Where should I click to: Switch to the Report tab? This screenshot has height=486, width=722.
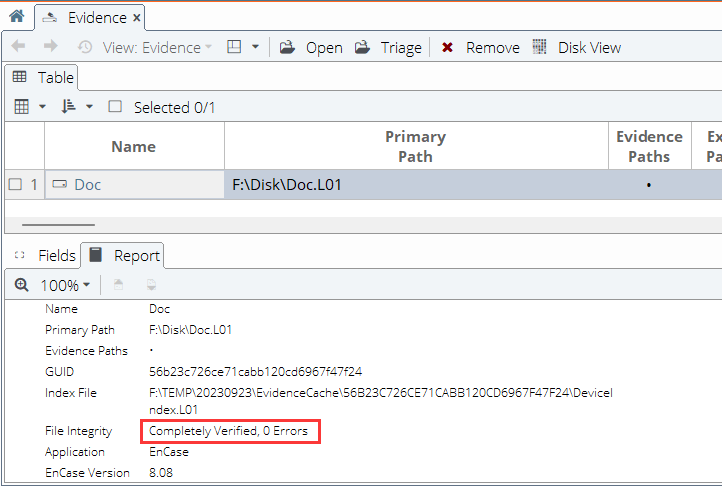pyautogui.click(x=124, y=255)
